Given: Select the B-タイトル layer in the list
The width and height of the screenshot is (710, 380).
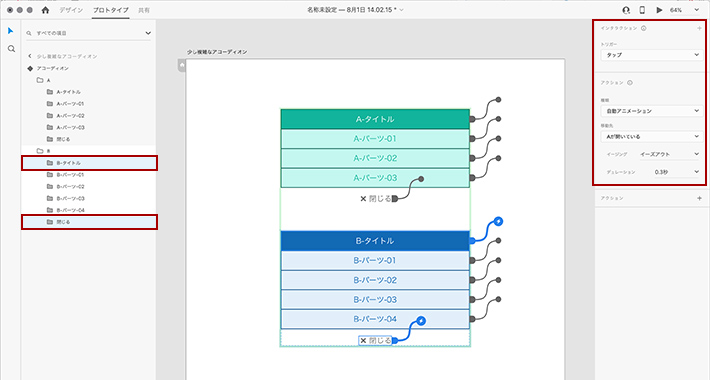Looking at the screenshot, I should pyautogui.click(x=89, y=163).
